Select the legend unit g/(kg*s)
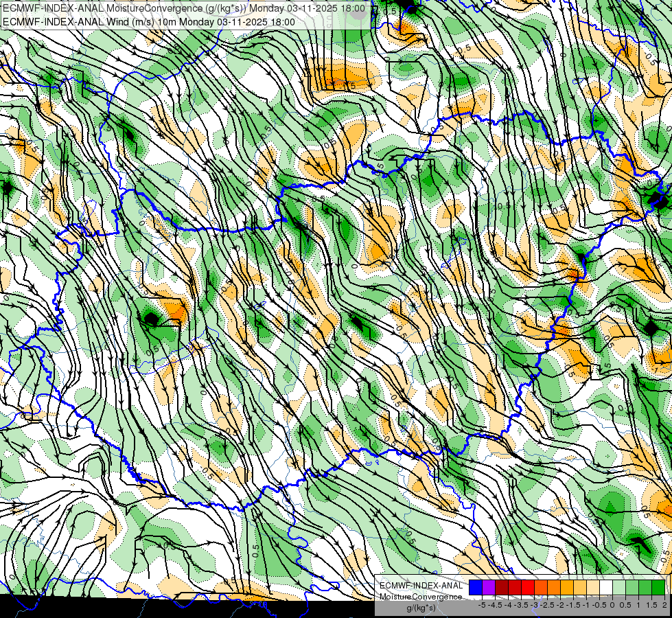 421,608
